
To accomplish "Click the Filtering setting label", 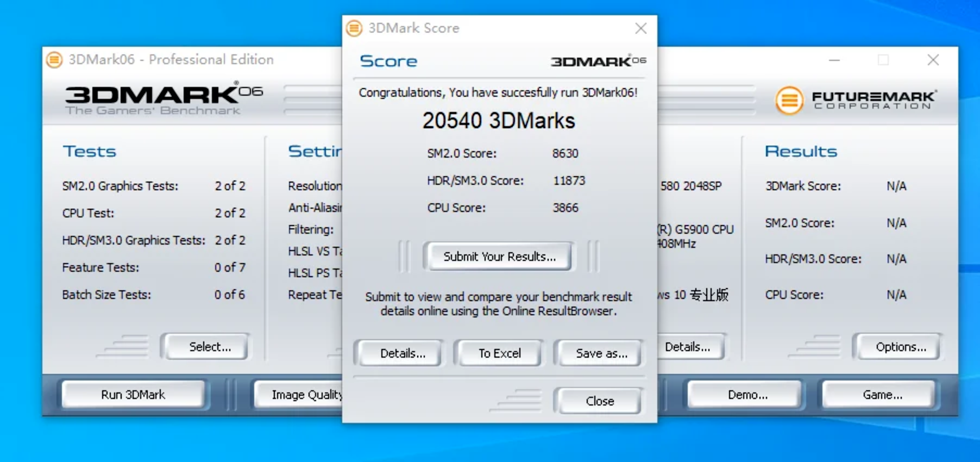I will pyautogui.click(x=311, y=229).
